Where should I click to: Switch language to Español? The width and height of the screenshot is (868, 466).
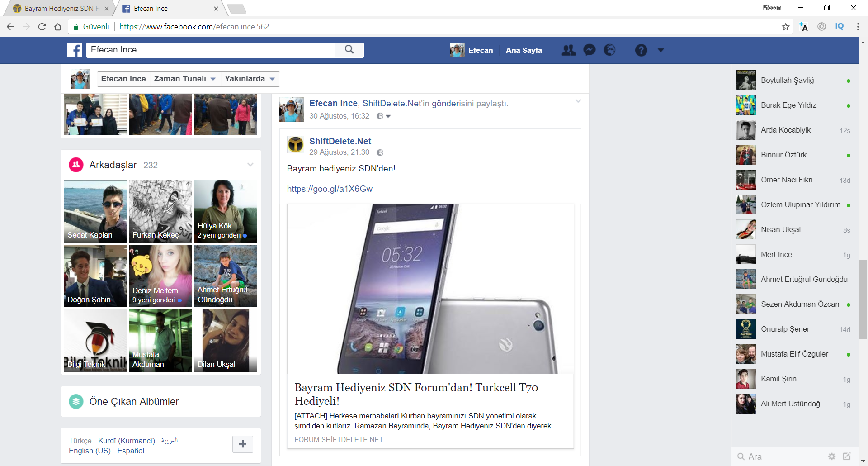pyautogui.click(x=131, y=451)
